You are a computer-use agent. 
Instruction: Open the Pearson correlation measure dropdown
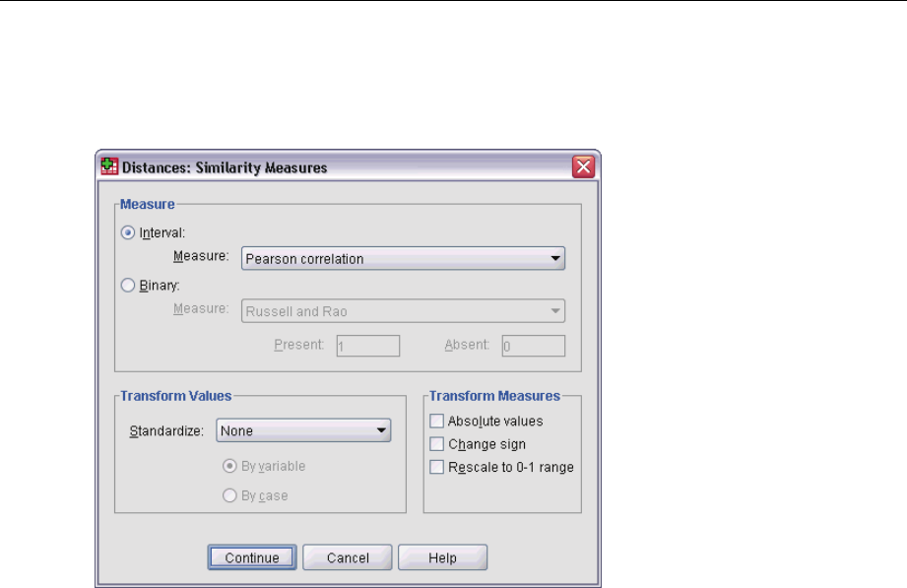tap(403, 258)
